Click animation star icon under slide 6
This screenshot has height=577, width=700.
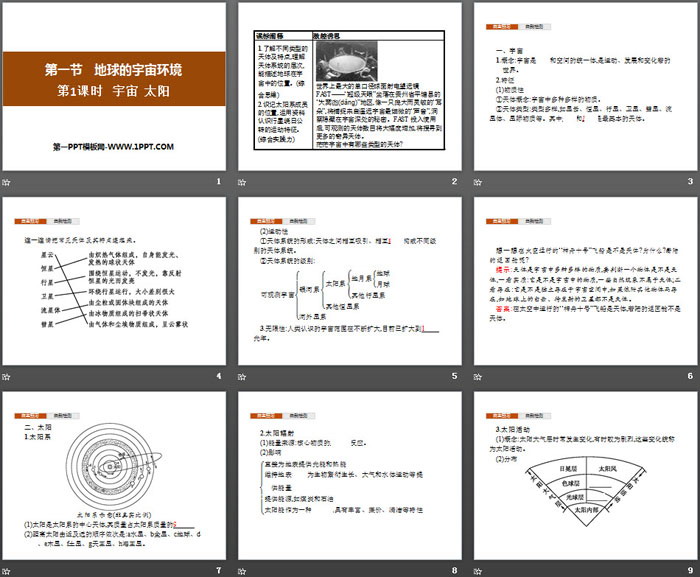(478, 377)
